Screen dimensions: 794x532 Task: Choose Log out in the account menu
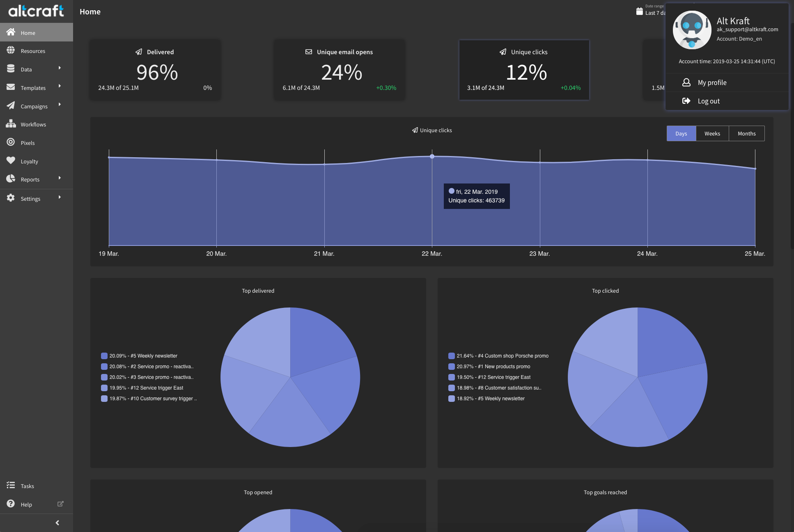(x=708, y=101)
